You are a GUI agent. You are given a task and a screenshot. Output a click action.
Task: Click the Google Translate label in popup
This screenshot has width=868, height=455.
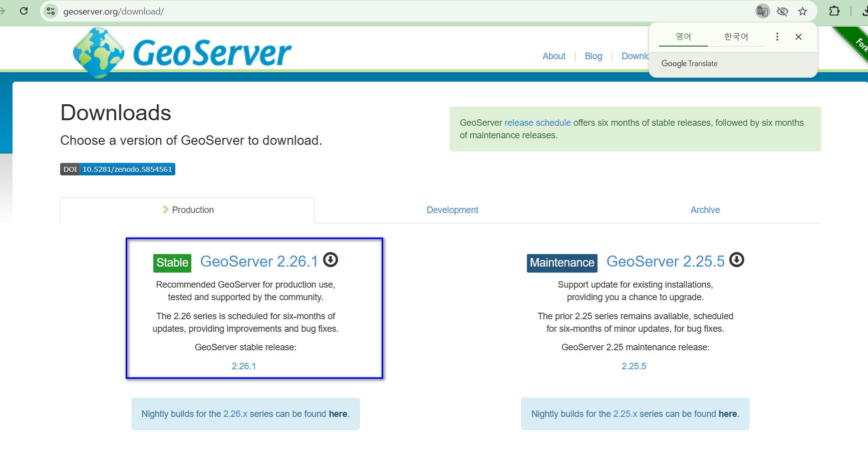[x=689, y=64]
